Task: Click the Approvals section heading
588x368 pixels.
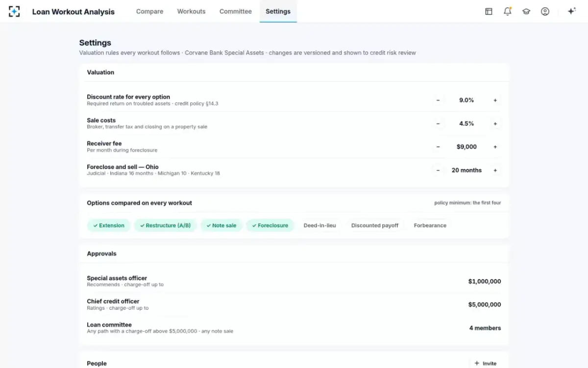Action: coord(102,254)
